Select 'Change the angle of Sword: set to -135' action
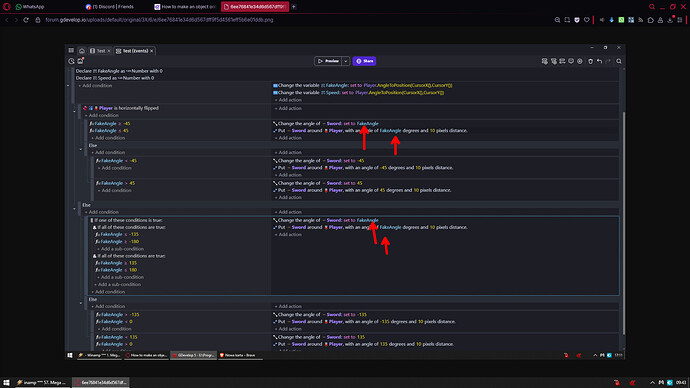 click(320, 315)
